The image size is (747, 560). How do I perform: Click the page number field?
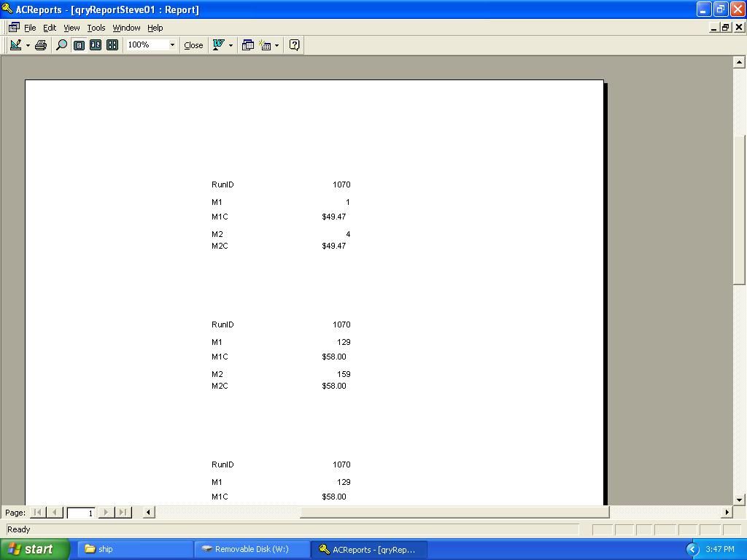pos(80,513)
